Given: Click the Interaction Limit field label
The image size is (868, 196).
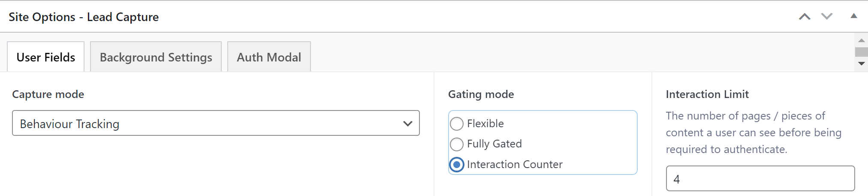Looking at the screenshot, I should pyautogui.click(x=707, y=94).
